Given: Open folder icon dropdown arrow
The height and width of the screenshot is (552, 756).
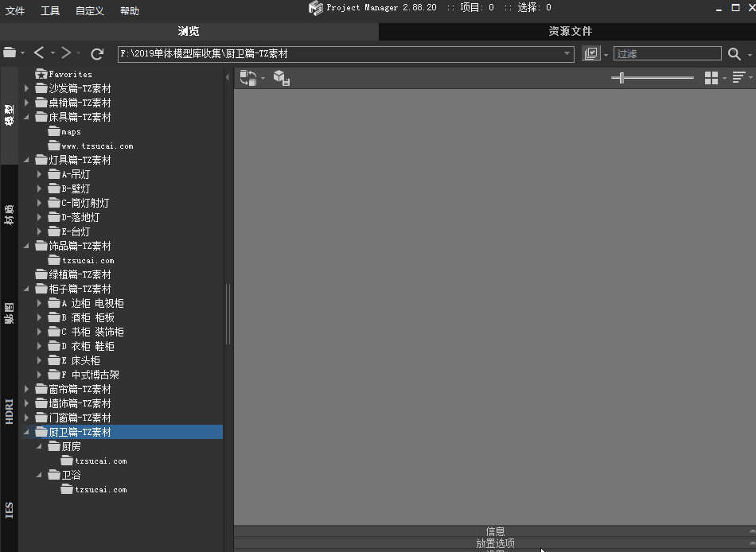Looking at the screenshot, I should point(22,53).
